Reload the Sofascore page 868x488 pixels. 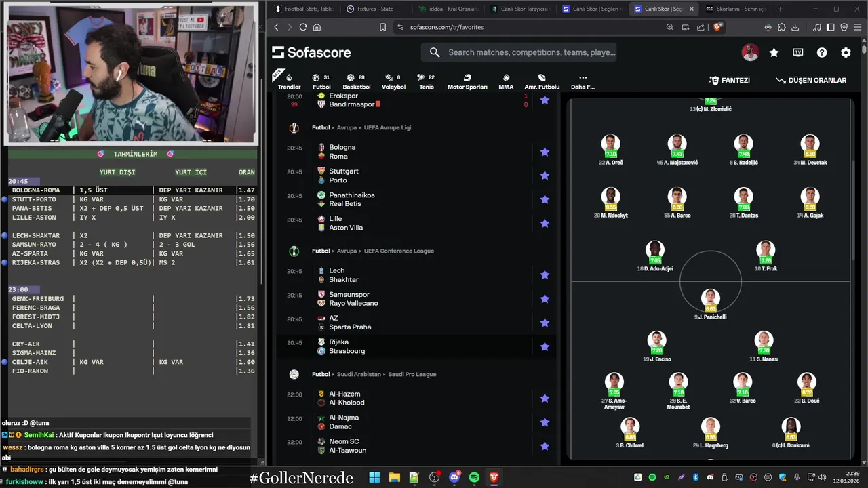coord(303,27)
